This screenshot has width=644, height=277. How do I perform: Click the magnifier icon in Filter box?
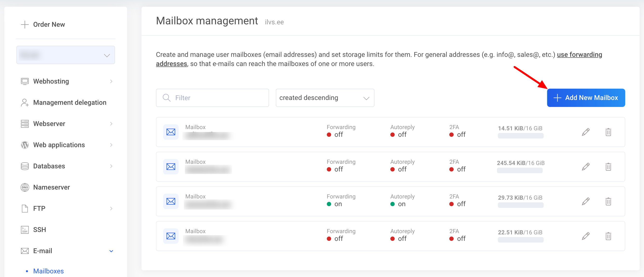click(167, 98)
